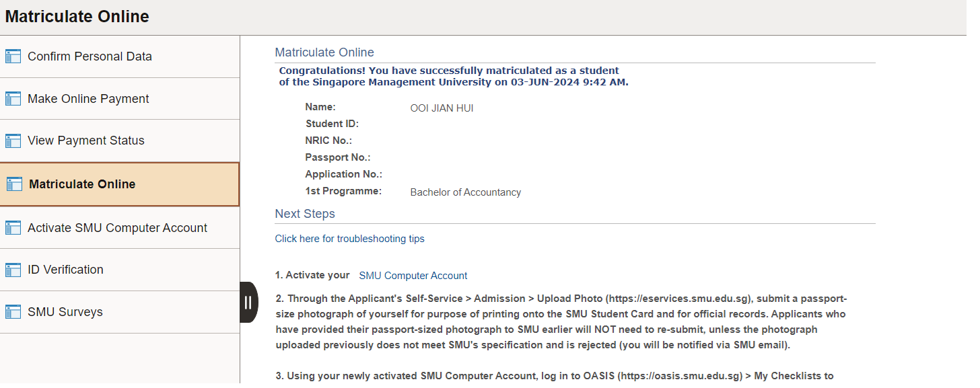Click the ID Verification sidebar icon
The width and height of the screenshot is (980, 388).
[x=13, y=270]
